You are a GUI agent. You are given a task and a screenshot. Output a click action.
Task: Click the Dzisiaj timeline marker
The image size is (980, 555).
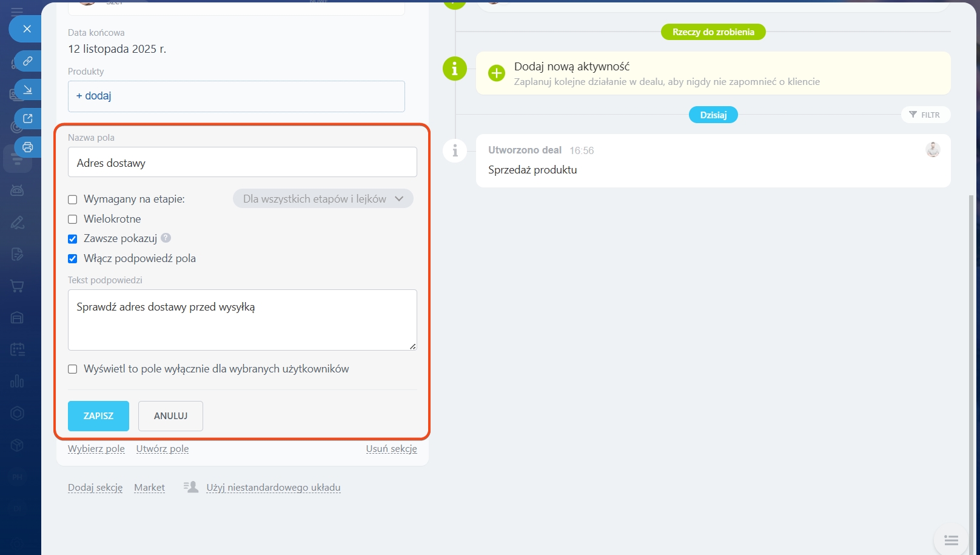click(x=713, y=115)
